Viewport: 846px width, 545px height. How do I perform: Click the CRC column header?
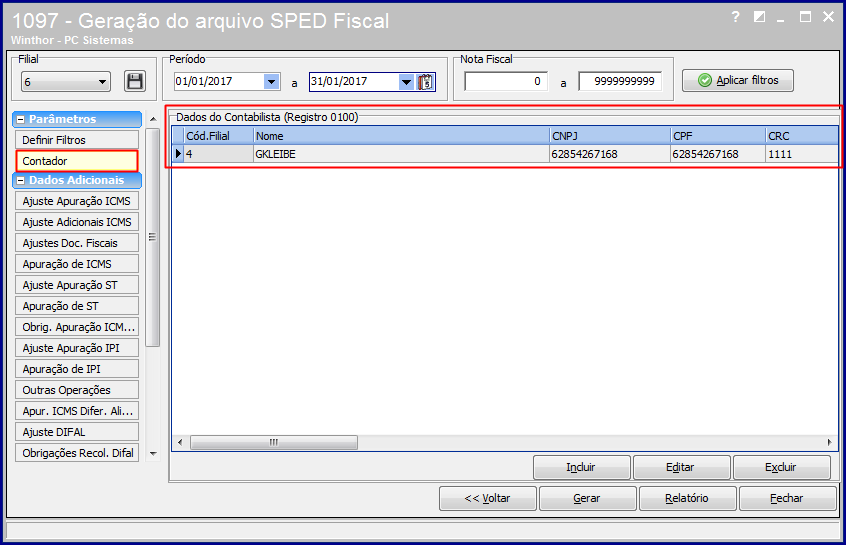coord(802,136)
